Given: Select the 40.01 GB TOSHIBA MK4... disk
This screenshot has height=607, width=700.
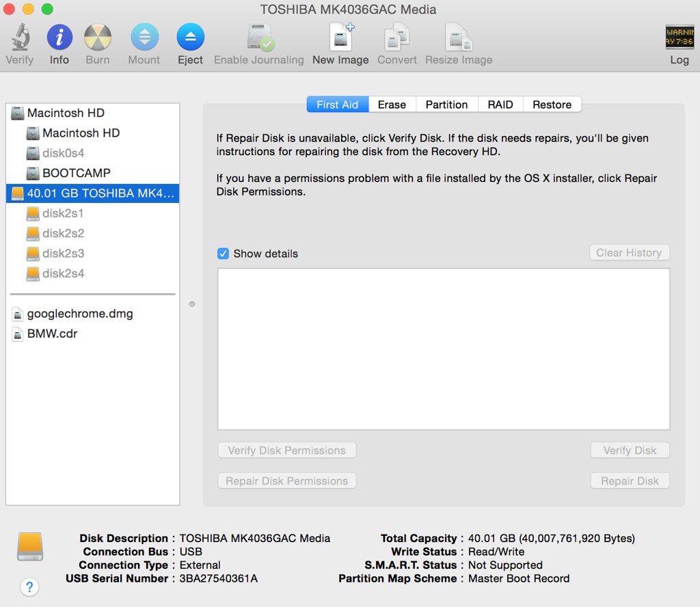Looking at the screenshot, I should [93, 193].
